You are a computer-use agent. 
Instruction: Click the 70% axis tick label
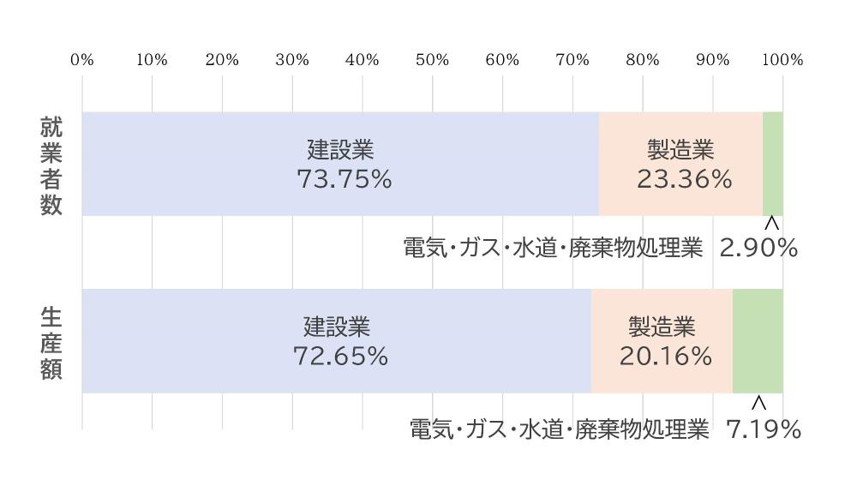point(572,60)
